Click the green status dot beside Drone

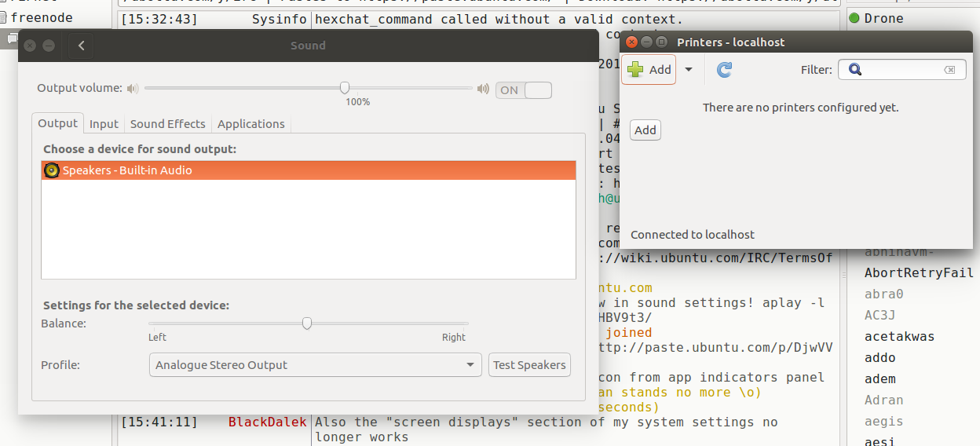(854, 18)
